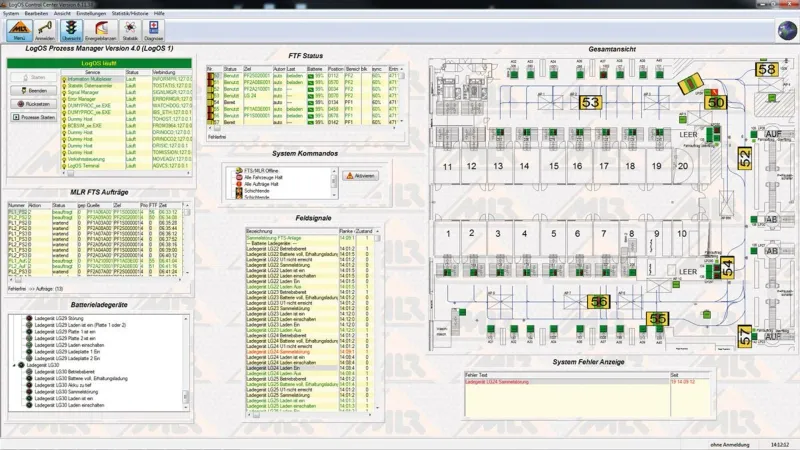The width and height of the screenshot is (800, 450).
Task: Select the red LG24 Sammelstörung error row
Action: (x=500, y=381)
